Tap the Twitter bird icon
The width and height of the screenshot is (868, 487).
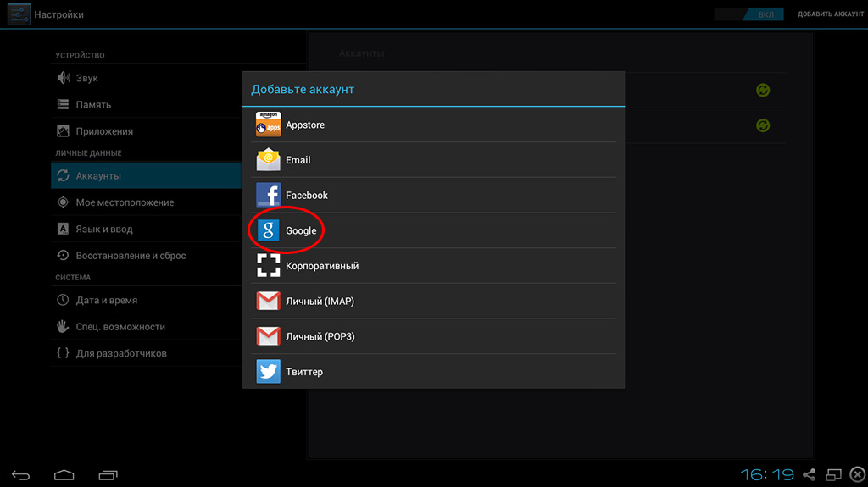click(x=268, y=371)
